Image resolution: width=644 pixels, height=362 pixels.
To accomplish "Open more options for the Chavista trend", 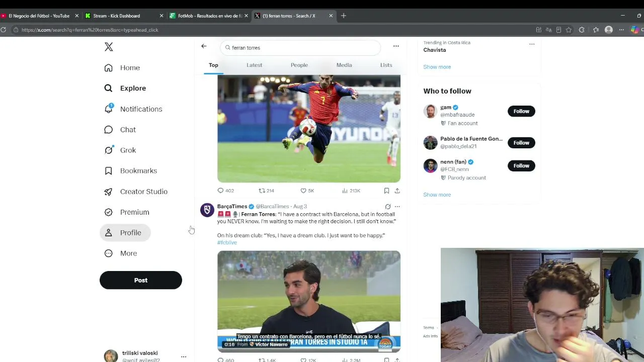I will [x=532, y=44].
